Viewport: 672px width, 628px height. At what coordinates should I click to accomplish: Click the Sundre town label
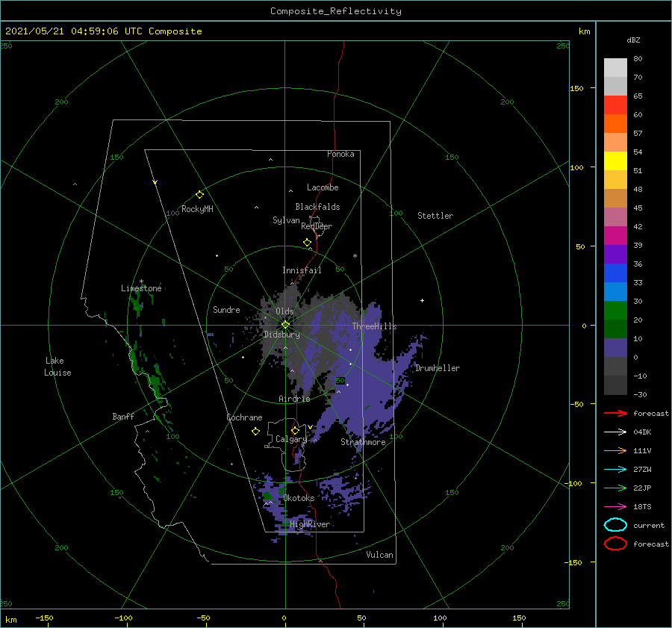226,309
